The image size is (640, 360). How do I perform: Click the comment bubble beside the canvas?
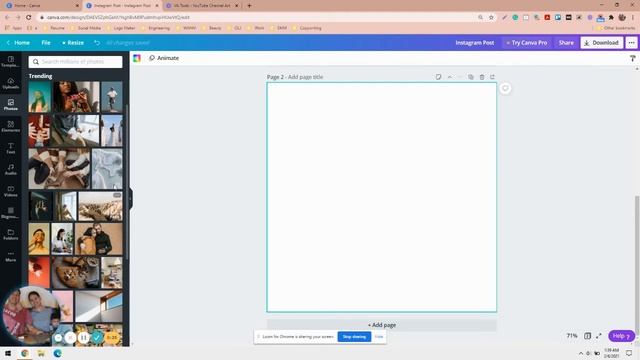click(505, 88)
